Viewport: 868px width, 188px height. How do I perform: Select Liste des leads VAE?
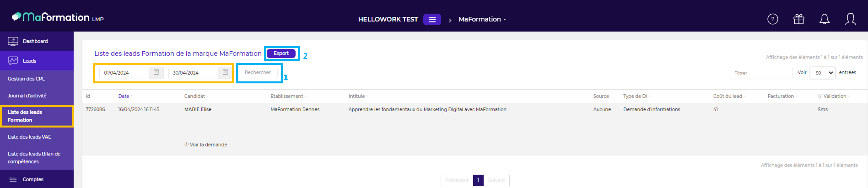tap(30, 137)
